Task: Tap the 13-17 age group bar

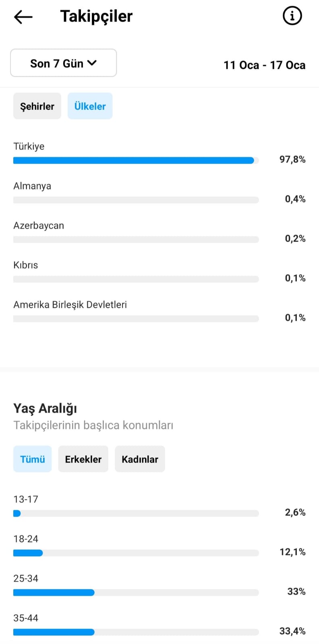Action: 136,513
